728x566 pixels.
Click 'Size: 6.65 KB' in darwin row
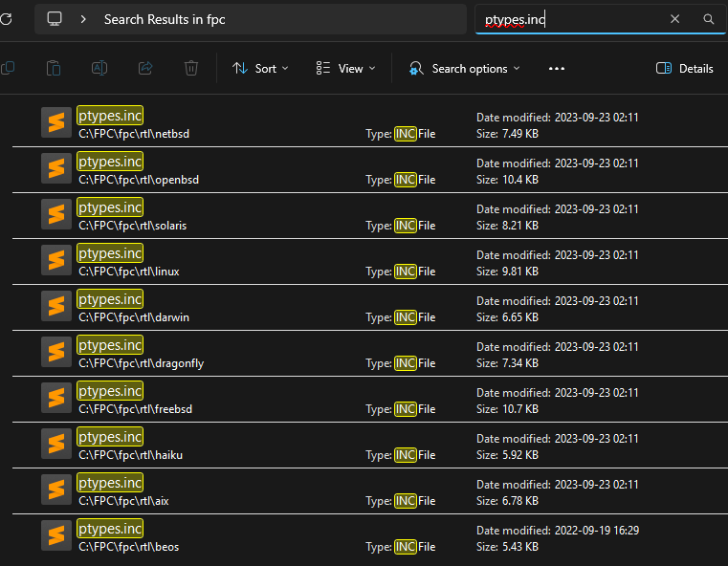[x=507, y=317]
